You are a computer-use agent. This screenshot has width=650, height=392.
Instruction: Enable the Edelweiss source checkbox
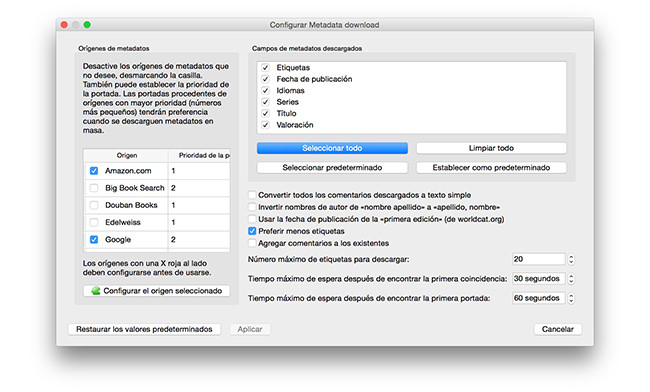94,223
